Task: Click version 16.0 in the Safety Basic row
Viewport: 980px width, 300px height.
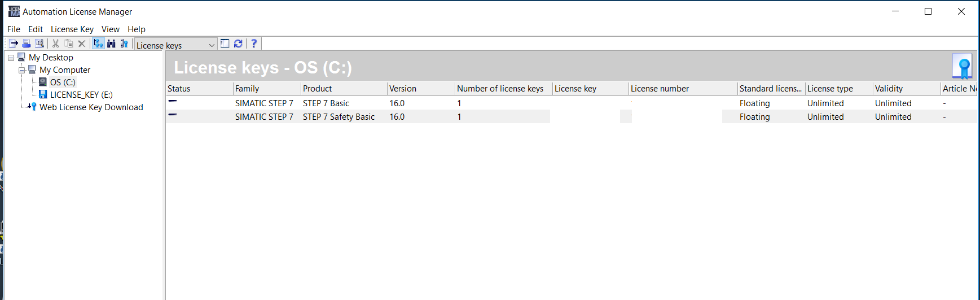Action: 397,116
